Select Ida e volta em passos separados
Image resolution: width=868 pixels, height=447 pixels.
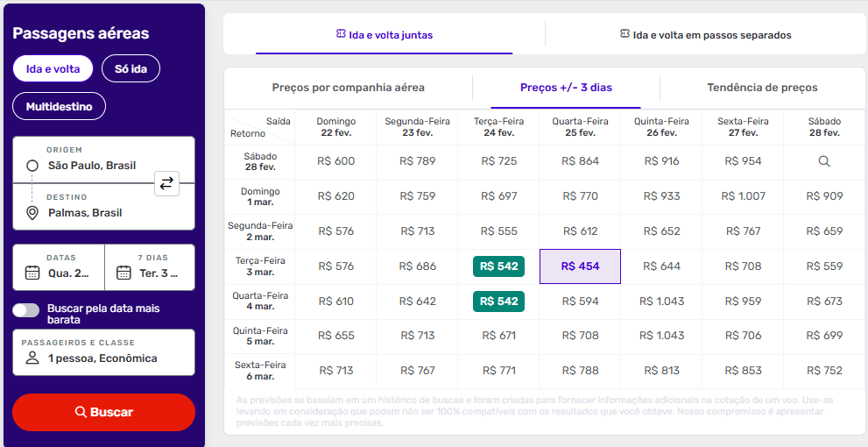click(x=704, y=35)
